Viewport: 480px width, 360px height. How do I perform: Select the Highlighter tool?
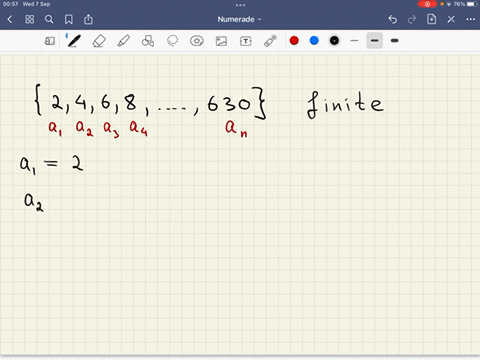pyautogui.click(x=123, y=41)
